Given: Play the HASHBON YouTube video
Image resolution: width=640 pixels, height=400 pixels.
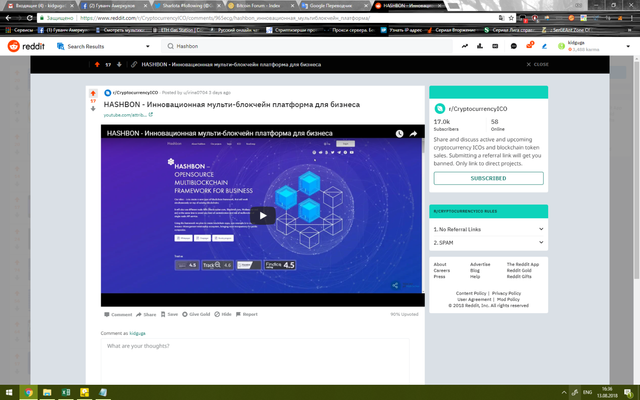Looking at the screenshot, I should coord(262,216).
